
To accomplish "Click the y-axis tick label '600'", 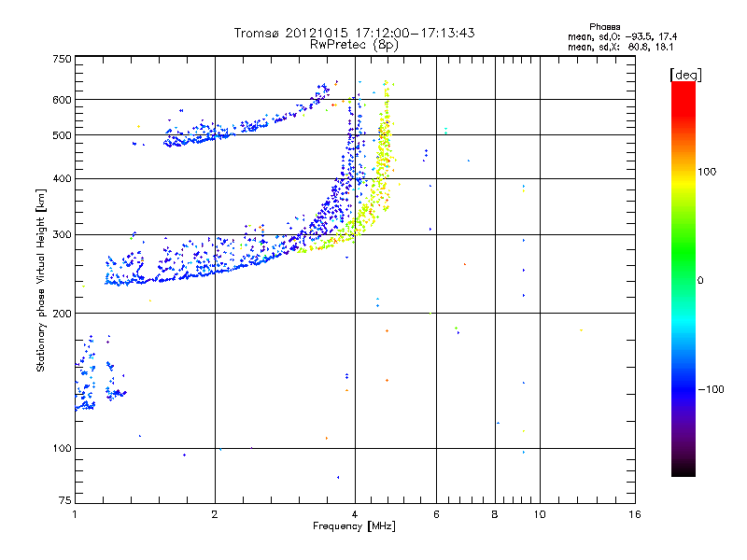I will click(62, 100).
